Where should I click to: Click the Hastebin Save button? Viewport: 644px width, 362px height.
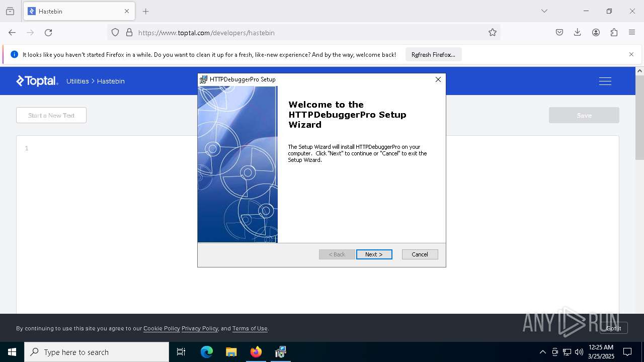(584, 115)
